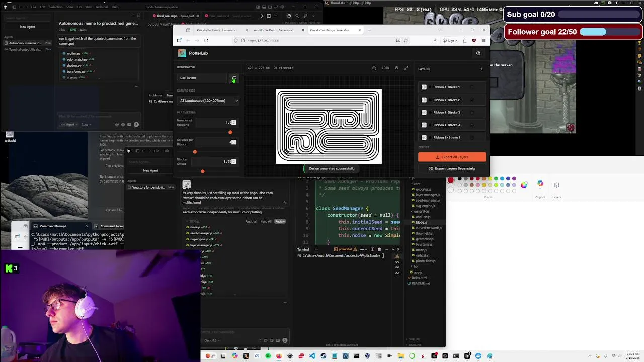Run the file with play icon in top editor

262,16
